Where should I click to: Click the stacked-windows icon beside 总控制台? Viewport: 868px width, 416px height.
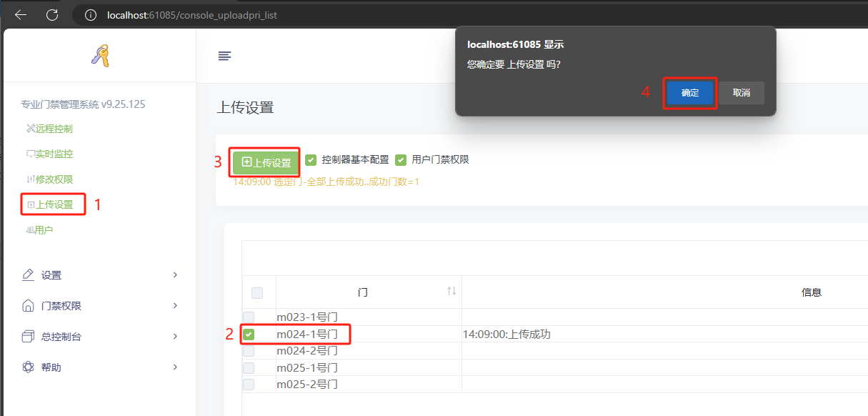click(29, 337)
